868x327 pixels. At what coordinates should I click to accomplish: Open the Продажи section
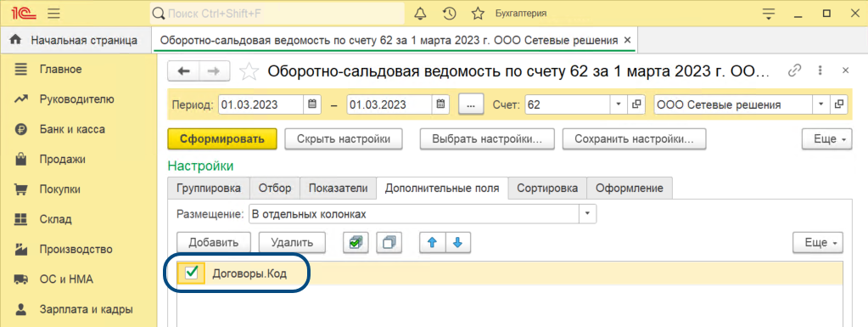point(63,159)
